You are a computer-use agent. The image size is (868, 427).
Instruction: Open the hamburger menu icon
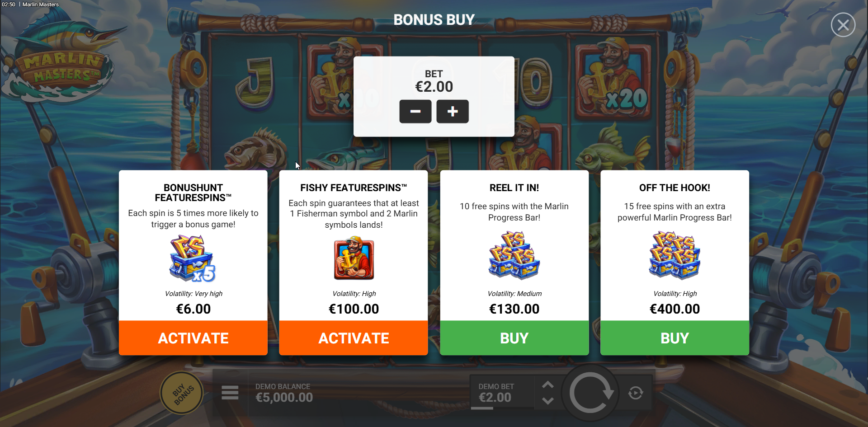click(x=230, y=393)
